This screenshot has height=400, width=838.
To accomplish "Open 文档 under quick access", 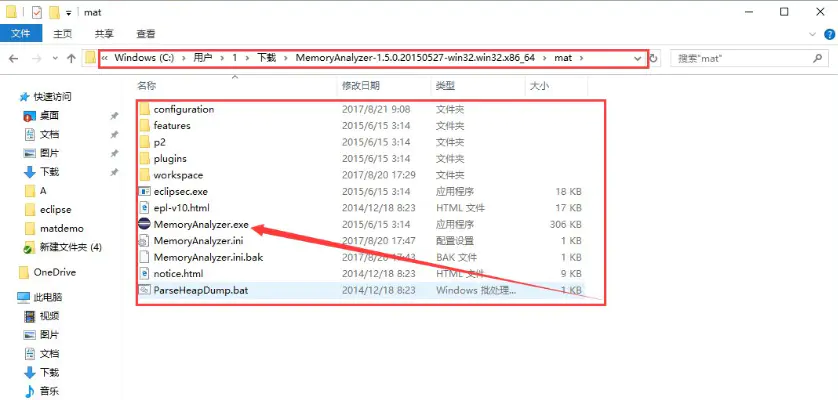I will [49, 134].
